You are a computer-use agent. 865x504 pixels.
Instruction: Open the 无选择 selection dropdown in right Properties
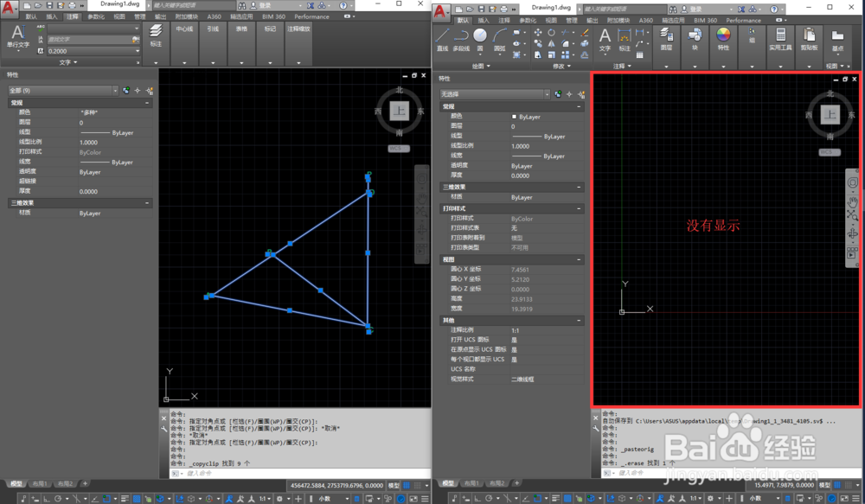point(495,94)
